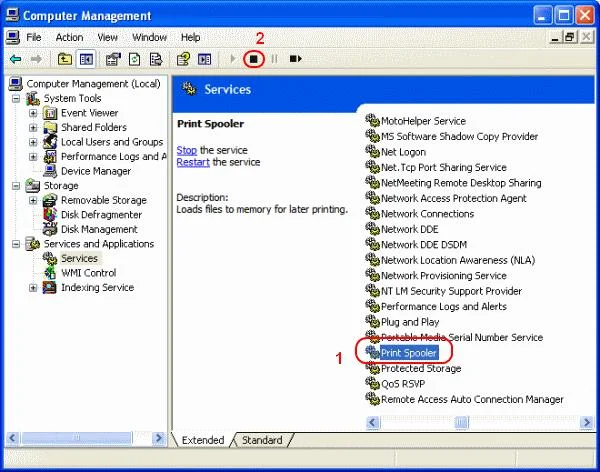
Task: Switch to the Standard tab
Action: tap(262, 440)
